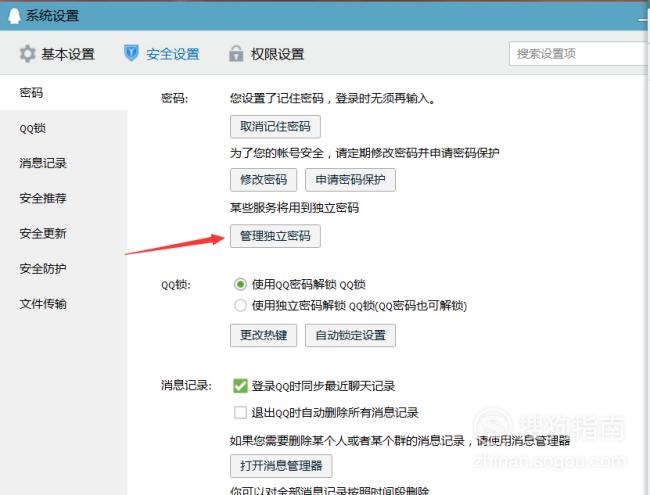The width and height of the screenshot is (650, 495).
Task: Open 自动锁定设置
Action: coord(350,335)
